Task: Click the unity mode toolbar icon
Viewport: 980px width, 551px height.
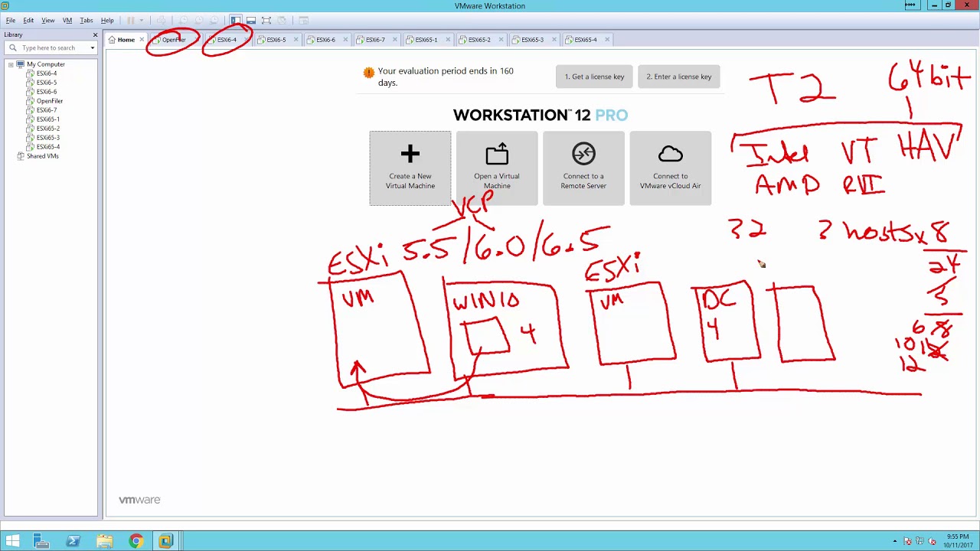Action: (x=282, y=21)
